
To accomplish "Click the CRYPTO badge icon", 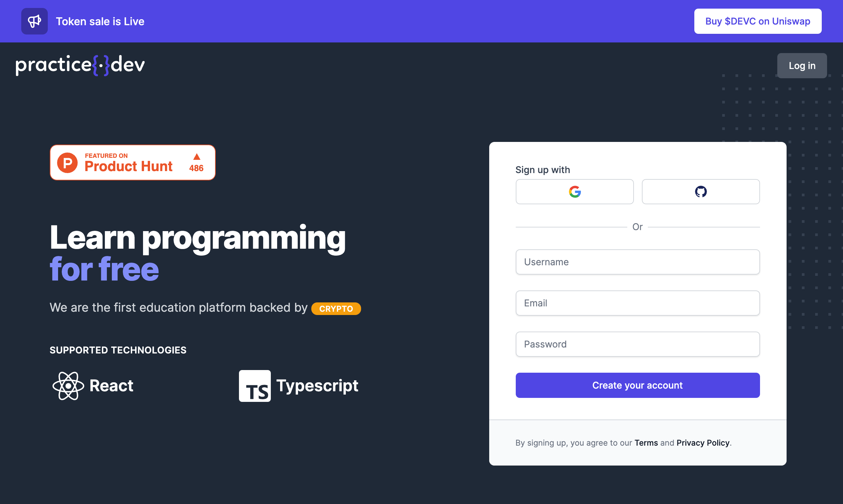I will (x=336, y=308).
